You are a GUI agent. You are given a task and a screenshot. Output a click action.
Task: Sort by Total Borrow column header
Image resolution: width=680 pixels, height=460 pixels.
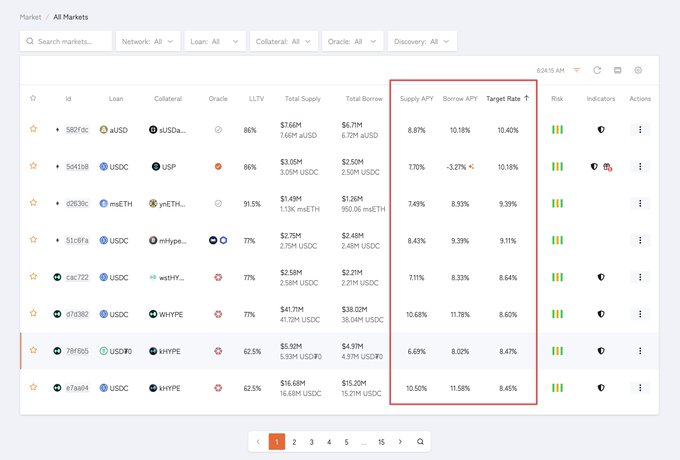click(x=364, y=98)
